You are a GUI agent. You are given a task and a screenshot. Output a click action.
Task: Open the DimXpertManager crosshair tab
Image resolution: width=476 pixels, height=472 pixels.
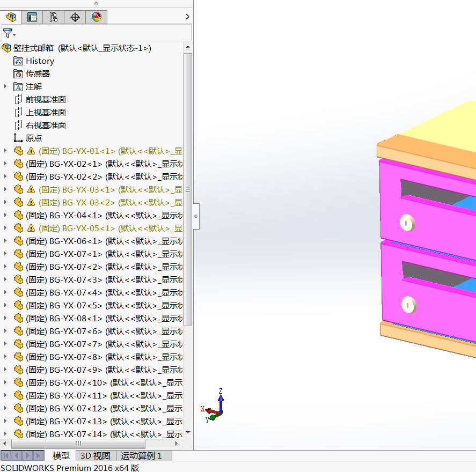click(75, 17)
